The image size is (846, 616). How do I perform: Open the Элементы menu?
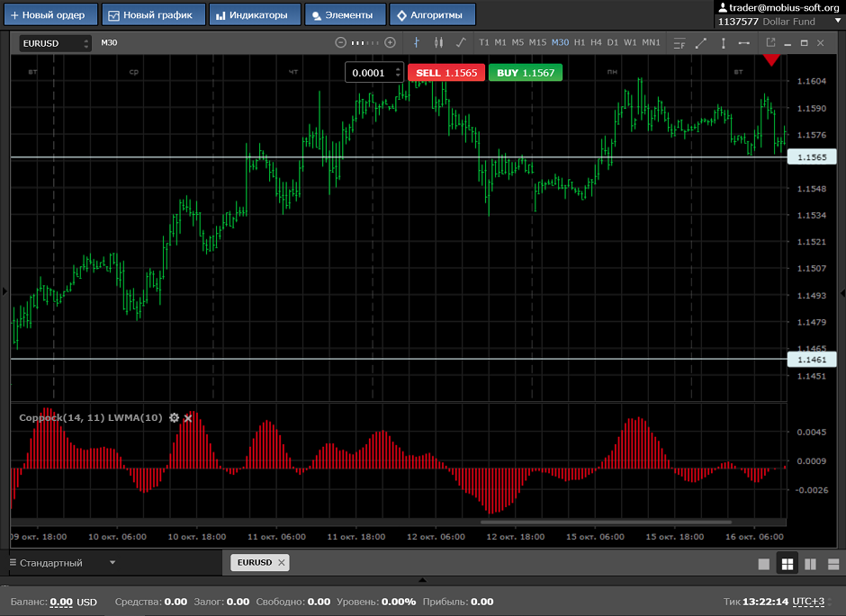pyautogui.click(x=346, y=14)
